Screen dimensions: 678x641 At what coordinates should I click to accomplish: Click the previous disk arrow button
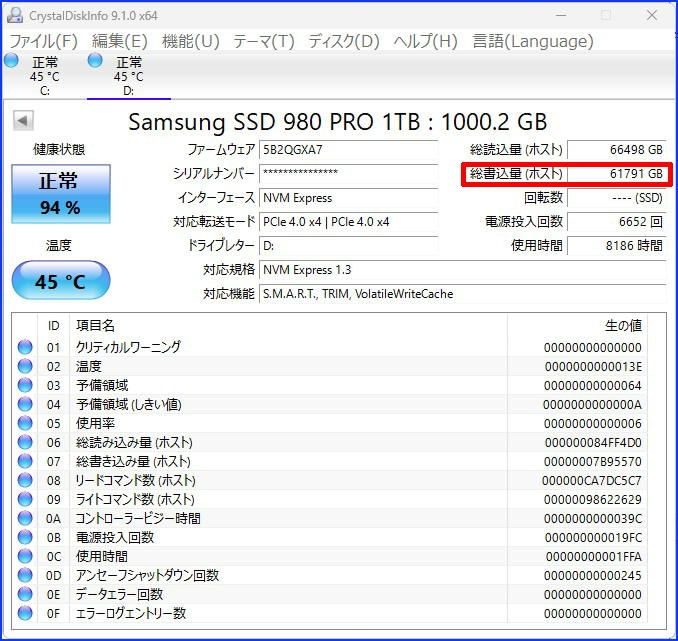tap(23, 121)
